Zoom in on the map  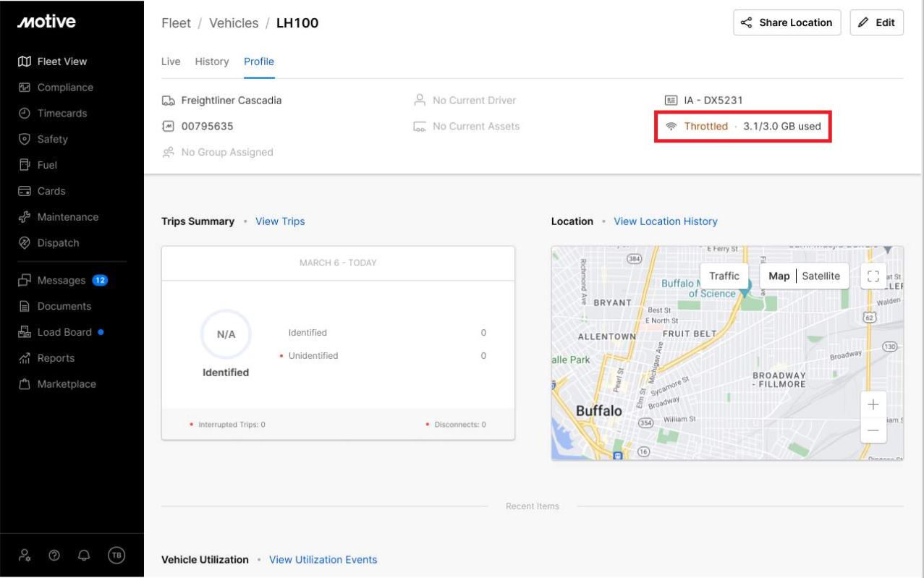pyautogui.click(x=873, y=404)
